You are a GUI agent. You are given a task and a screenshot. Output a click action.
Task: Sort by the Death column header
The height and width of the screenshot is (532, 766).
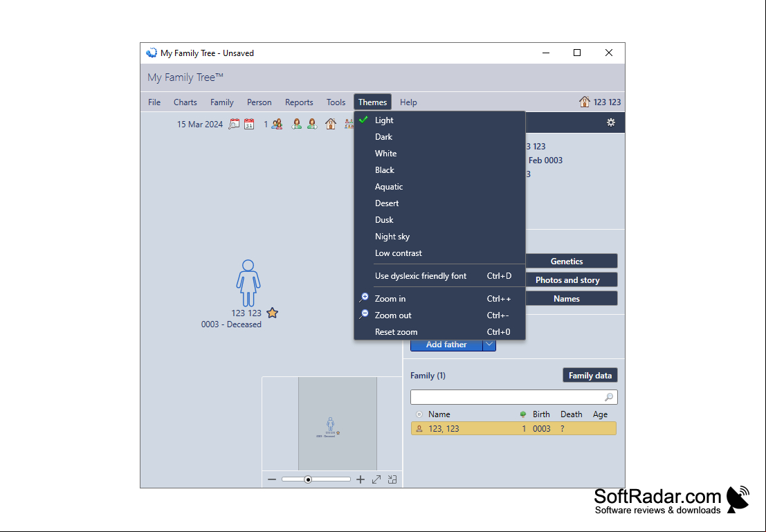[x=571, y=414]
